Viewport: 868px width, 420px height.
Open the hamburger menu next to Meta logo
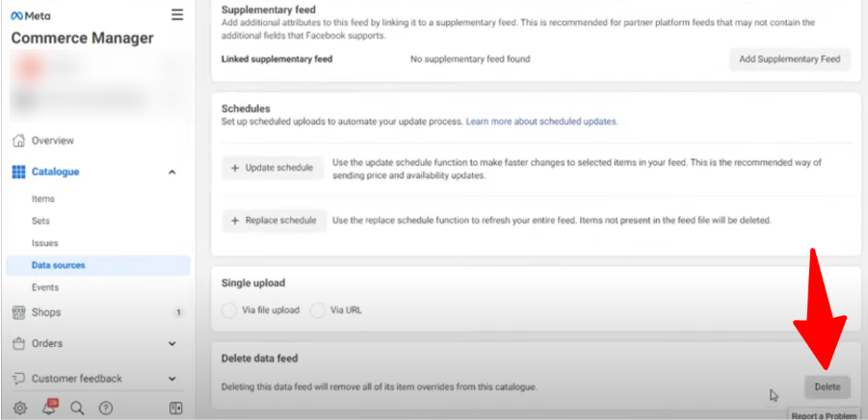[x=176, y=14]
